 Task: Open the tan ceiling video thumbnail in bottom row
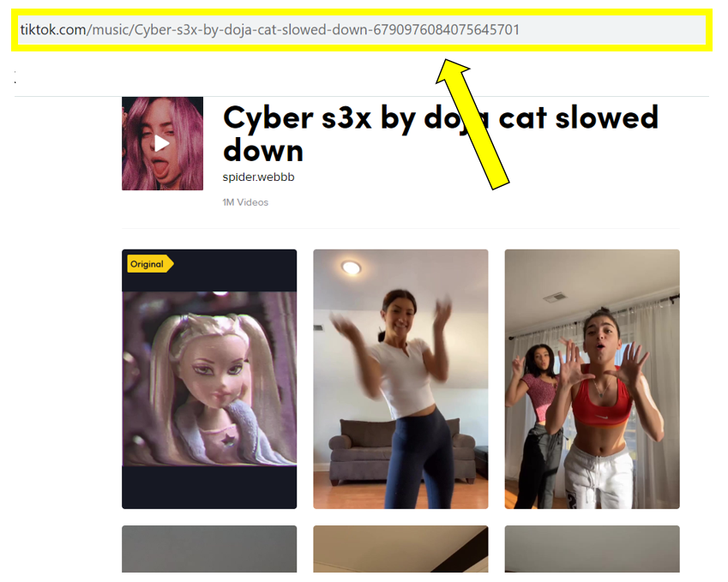point(400,549)
